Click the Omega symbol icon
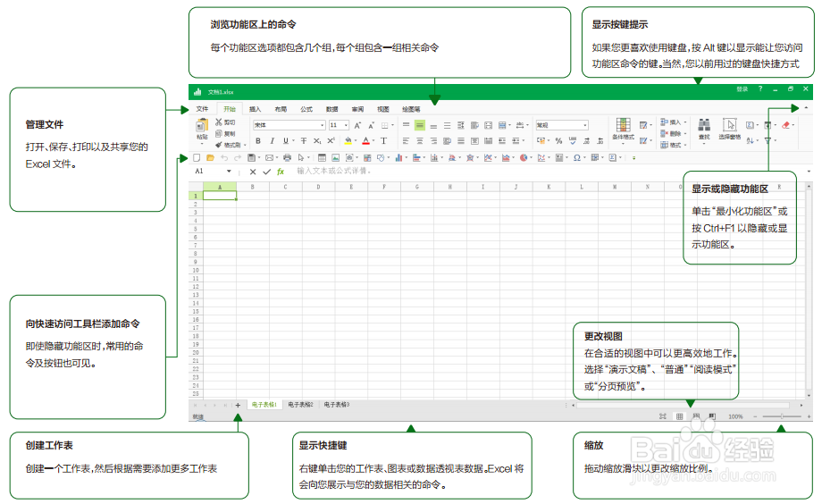 (x=576, y=157)
